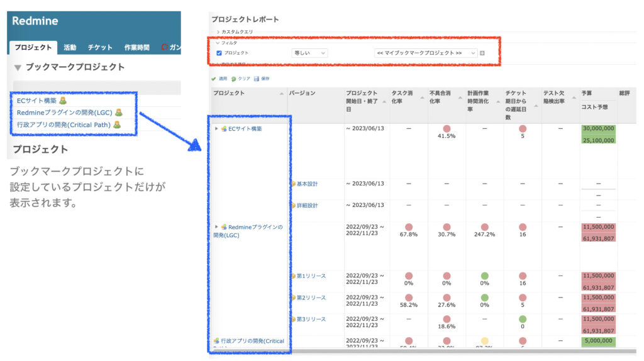644x361 pixels.
Task: Click user icon beside 行政アプリの開発(Critical Path) bookmark
Action: 117,125
